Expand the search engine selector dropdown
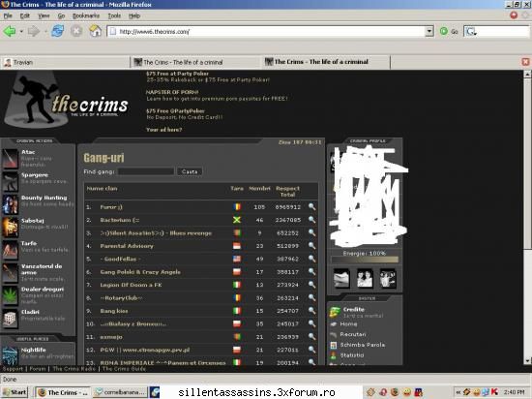532x399 pixels. [471, 32]
